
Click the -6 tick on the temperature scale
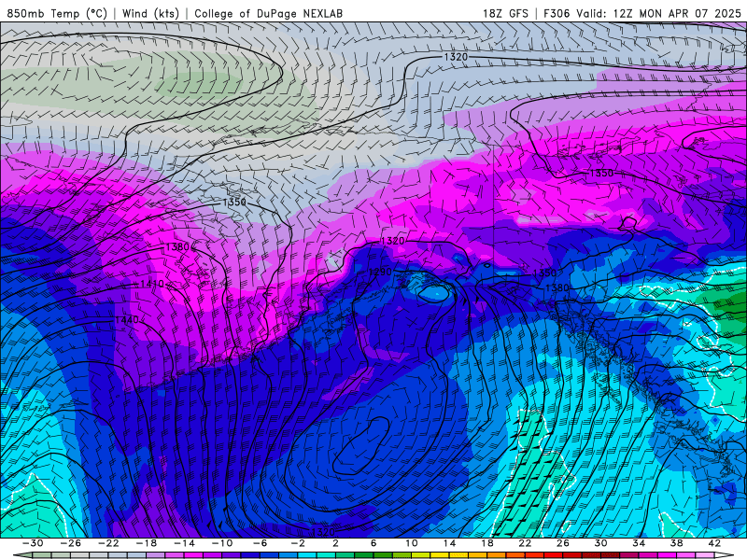click(260, 543)
